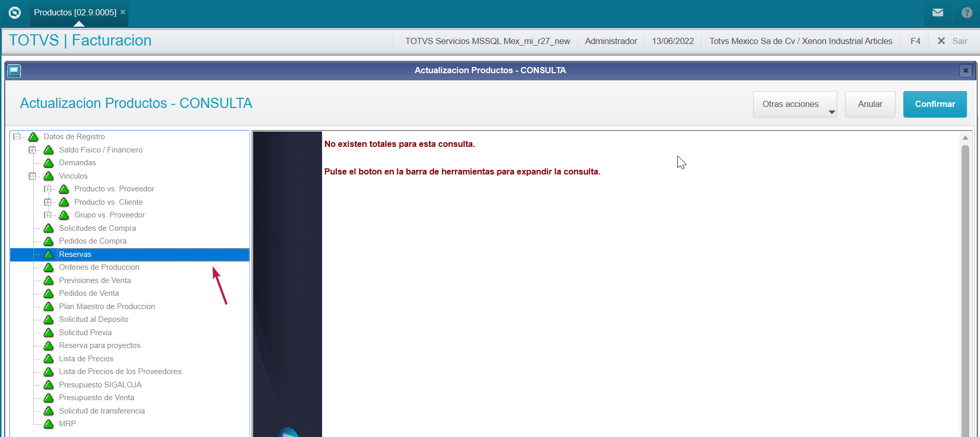Open the mail envelope icon
Image resolution: width=980 pixels, height=437 pixels.
(x=938, y=13)
